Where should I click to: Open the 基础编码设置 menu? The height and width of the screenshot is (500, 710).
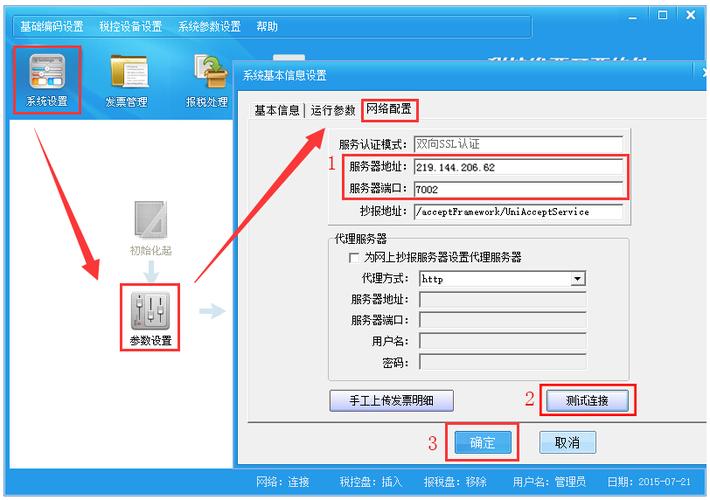pos(52,26)
